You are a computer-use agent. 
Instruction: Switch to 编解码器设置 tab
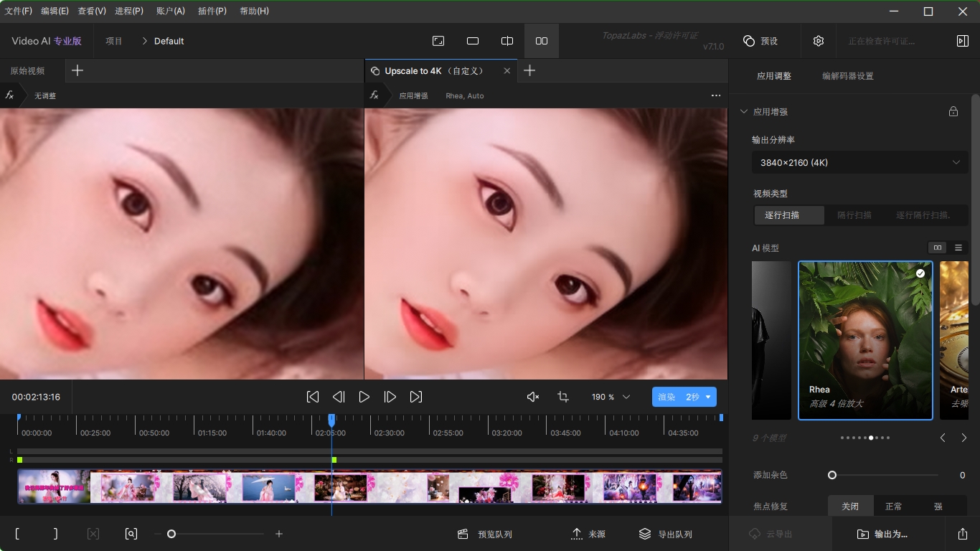point(847,76)
